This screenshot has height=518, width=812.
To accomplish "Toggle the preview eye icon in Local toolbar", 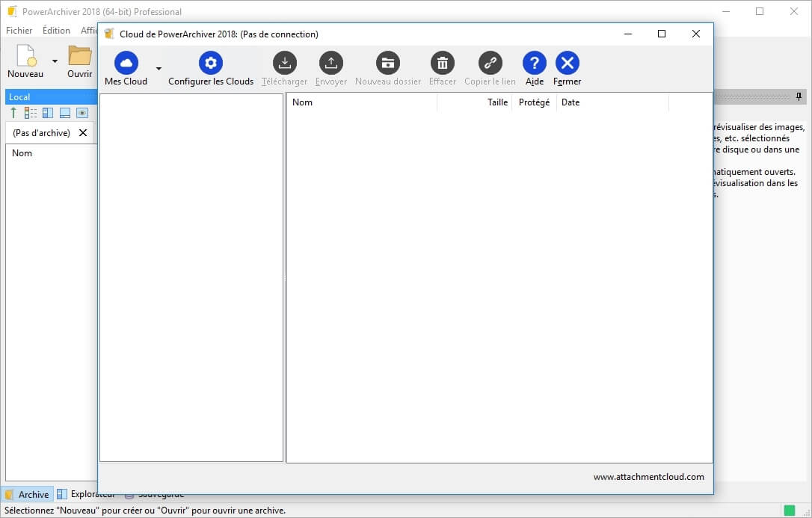I will click(82, 113).
